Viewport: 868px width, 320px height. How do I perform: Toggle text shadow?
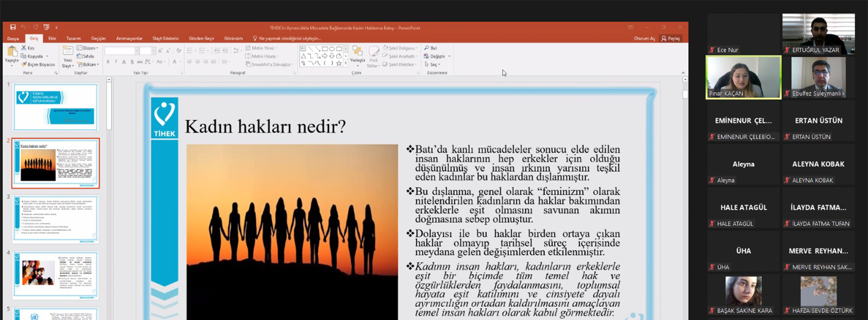click(x=132, y=62)
